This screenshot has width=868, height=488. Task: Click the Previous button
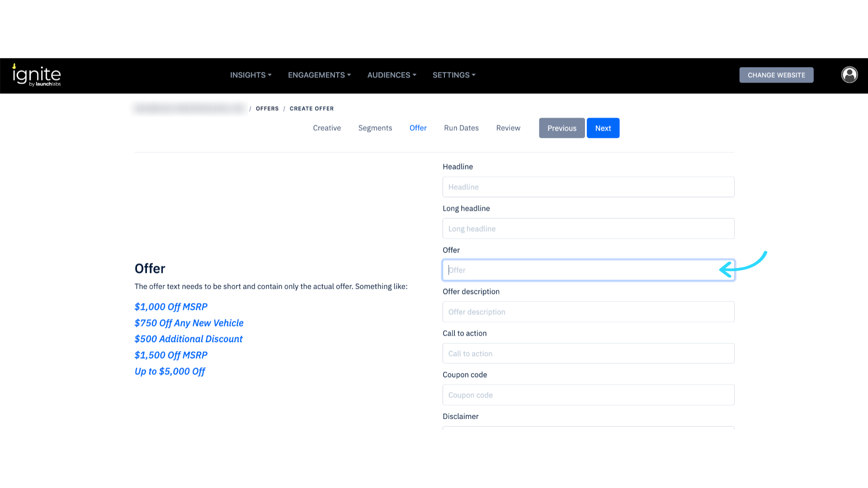[561, 128]
